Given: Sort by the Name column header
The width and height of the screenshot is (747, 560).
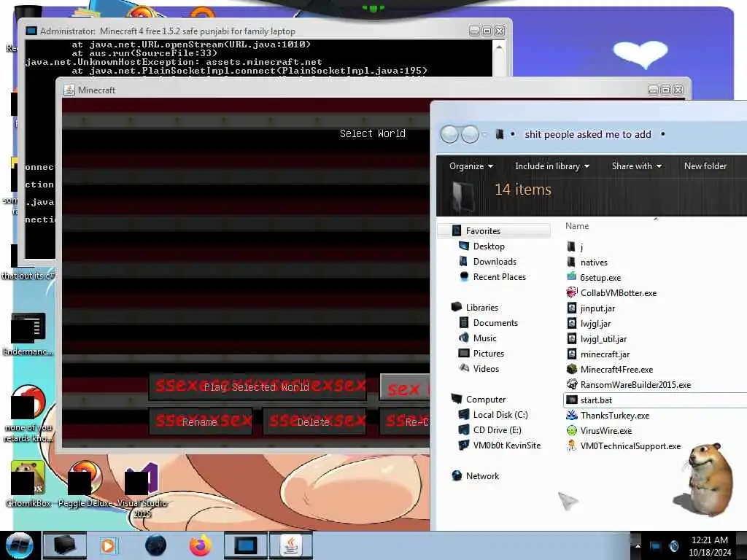Looking at the screenshot, I should click(577, 226).
